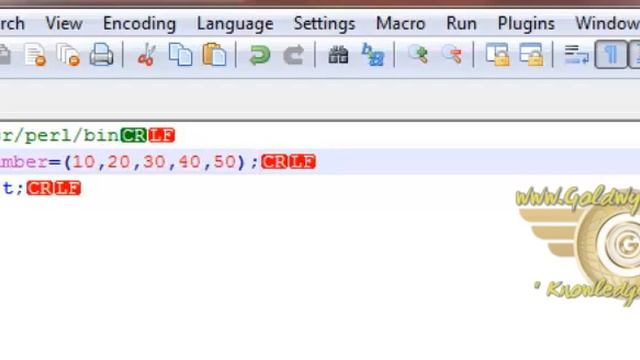Click the Paste clipboard icon

[x=214, y=54]
